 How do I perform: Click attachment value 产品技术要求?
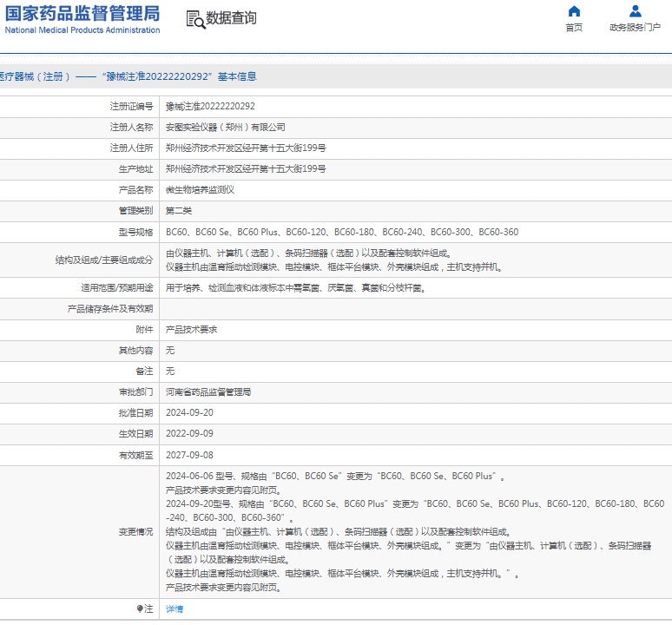(x=192, y=329)
